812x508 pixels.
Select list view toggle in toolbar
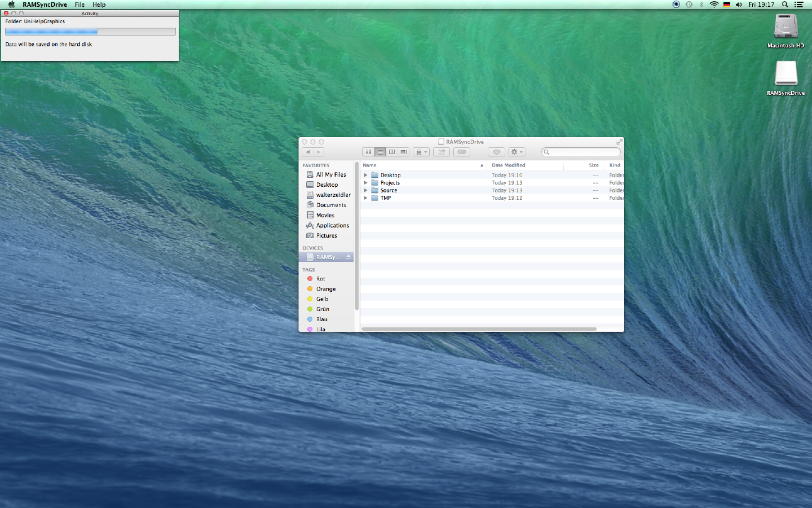click(380, 152)
